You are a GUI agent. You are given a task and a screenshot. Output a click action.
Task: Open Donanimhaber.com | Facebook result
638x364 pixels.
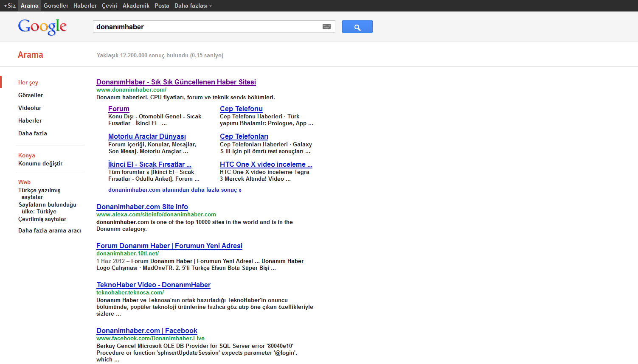coord(147,330)
